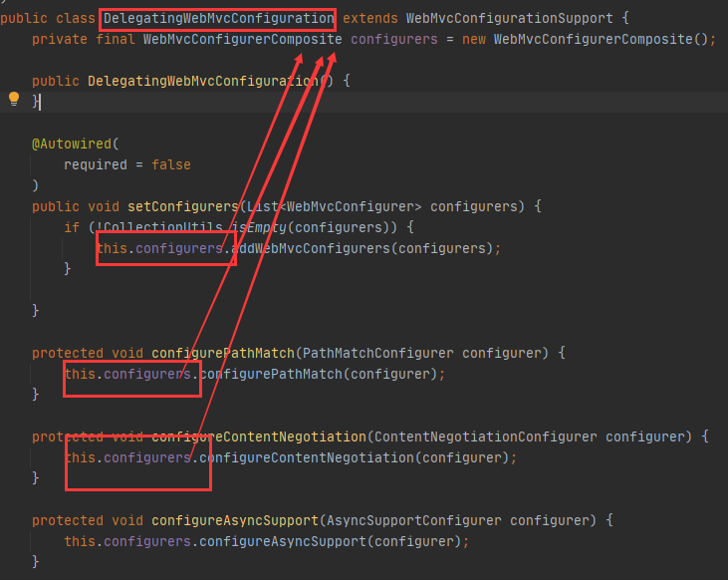The image size is (728, 580).
Task: Click addWebMvcConfigurers method call
Action: [310, 248]
